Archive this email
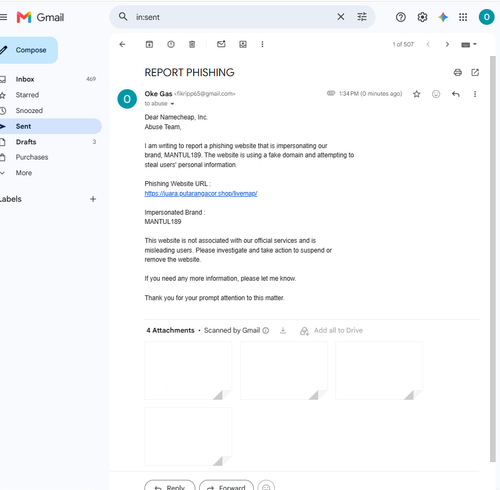The height and width of the screenshot is (490, 500). click(x=149, y=44)
